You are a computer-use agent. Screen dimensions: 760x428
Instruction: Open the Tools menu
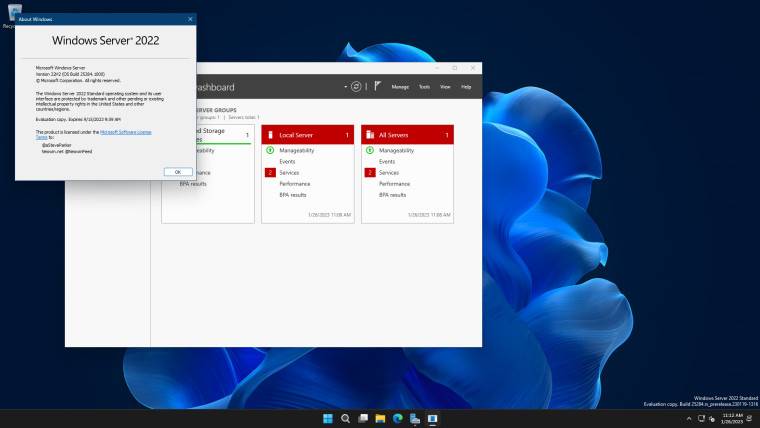[x=424, y=87]
